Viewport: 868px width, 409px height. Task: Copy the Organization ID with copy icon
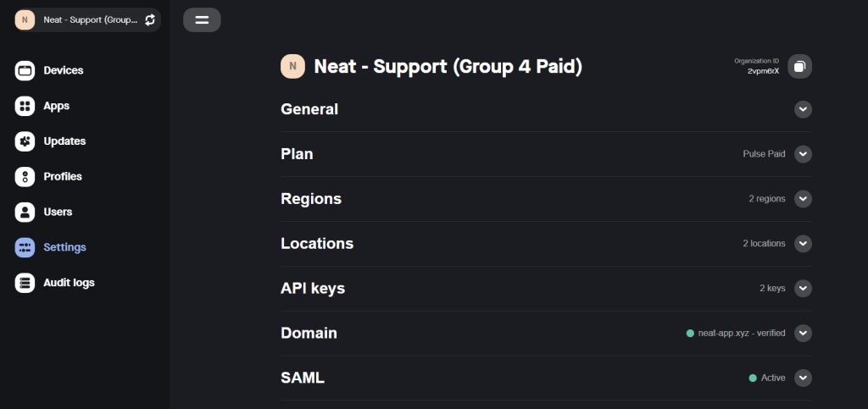click(x=799, y=66)
